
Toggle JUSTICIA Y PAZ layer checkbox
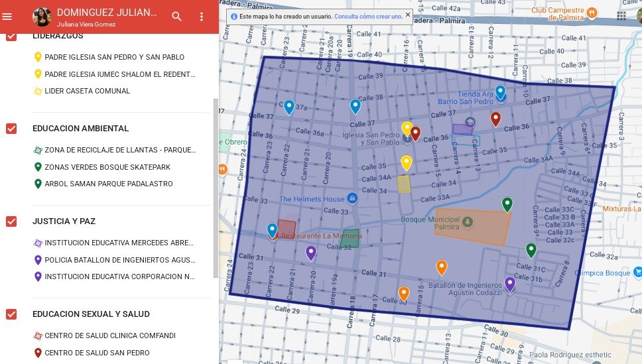click(x=11, y=221)
